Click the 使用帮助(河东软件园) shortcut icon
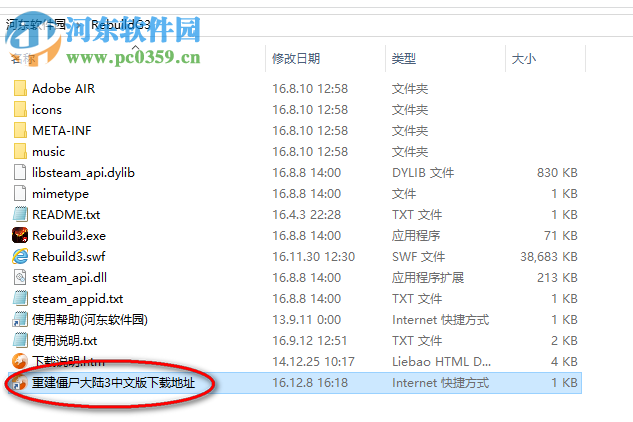The width and height of the screenshot is (633, 422). (20, 319)
